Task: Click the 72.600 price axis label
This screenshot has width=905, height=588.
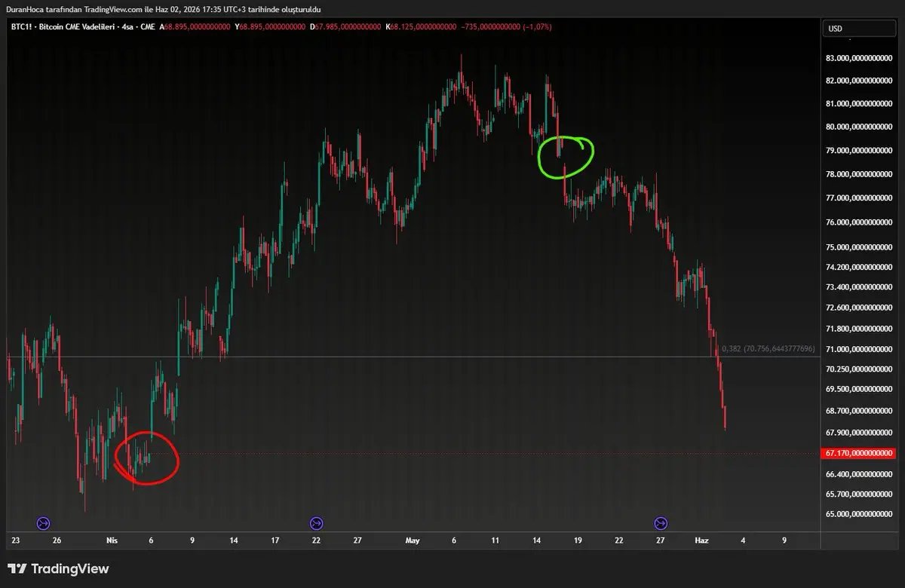Action: (860, 308)
